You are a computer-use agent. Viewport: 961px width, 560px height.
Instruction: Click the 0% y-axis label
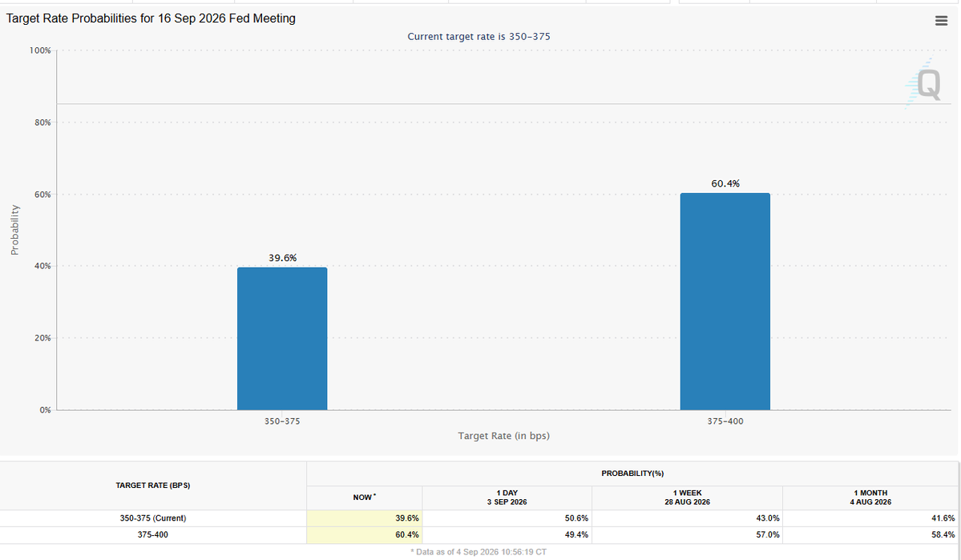(x=46, y=410)
